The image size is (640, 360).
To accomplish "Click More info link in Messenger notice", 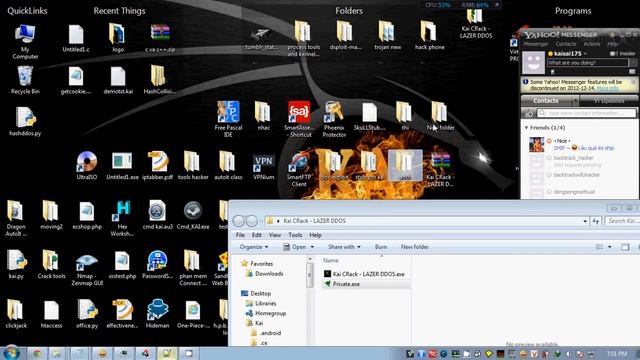I will click(607, 88).
